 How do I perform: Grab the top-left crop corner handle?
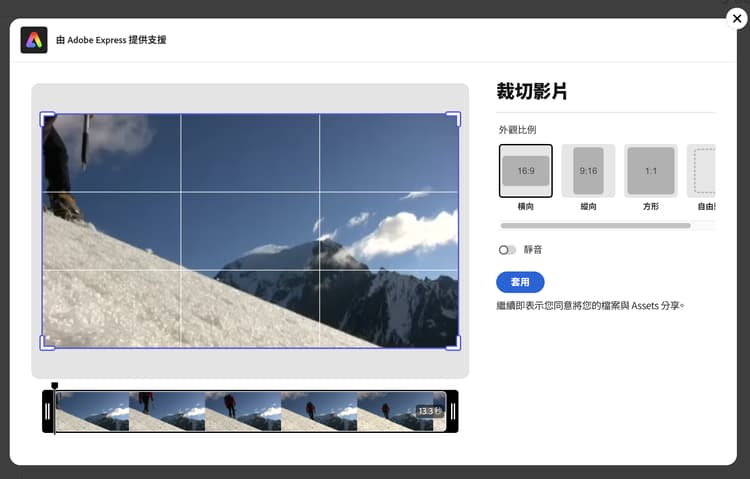point(47,119)
